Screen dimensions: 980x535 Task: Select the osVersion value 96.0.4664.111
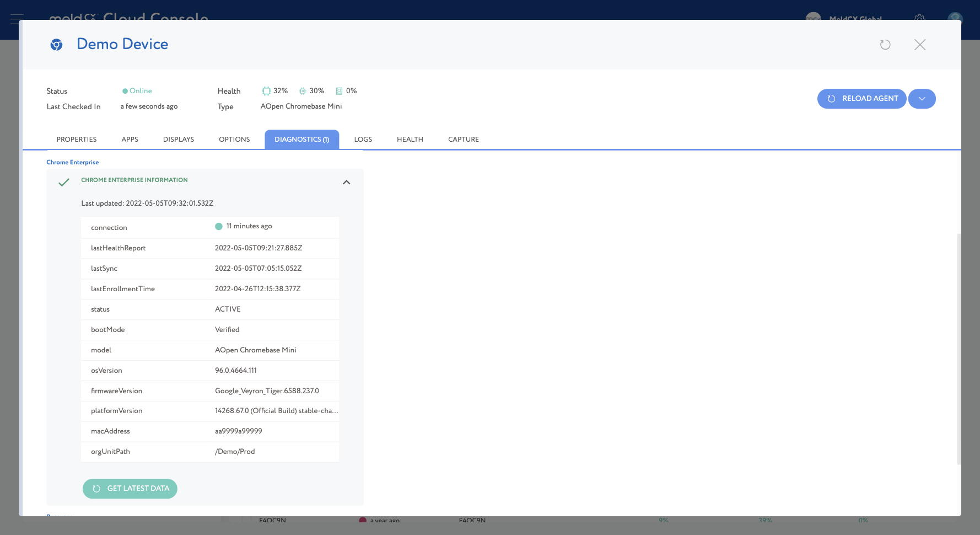[236, 371]
